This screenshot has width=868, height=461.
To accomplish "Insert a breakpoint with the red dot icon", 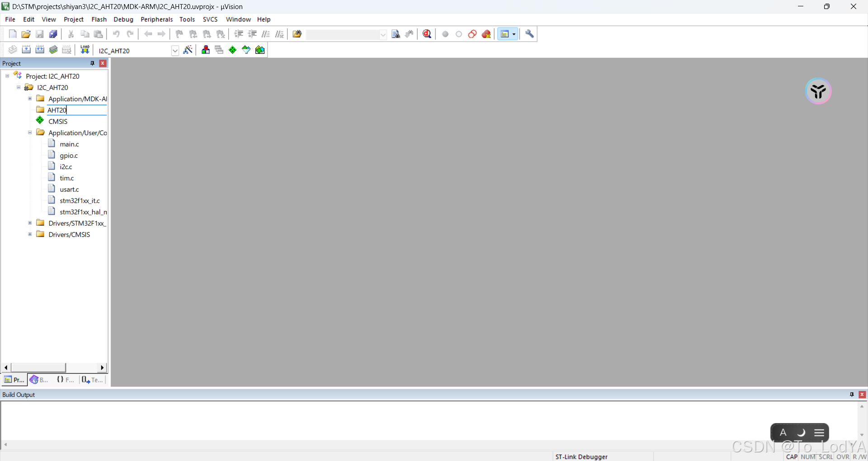I will pyautogui.click(x=445, y=34).
